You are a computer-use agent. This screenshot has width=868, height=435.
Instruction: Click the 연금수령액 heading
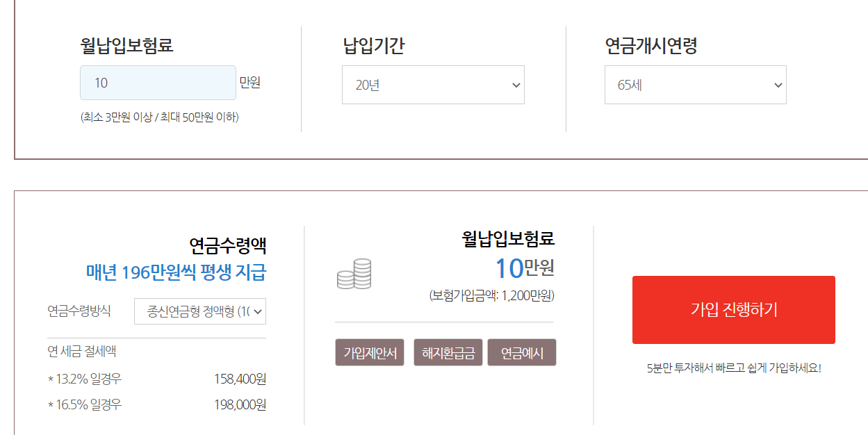click(228, 245)
